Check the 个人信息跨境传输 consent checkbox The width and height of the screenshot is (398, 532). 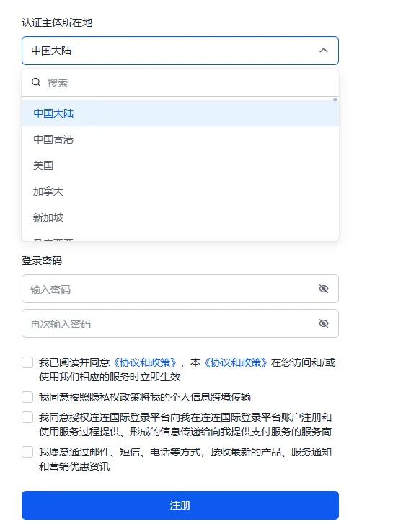click(x=27, y=397)
